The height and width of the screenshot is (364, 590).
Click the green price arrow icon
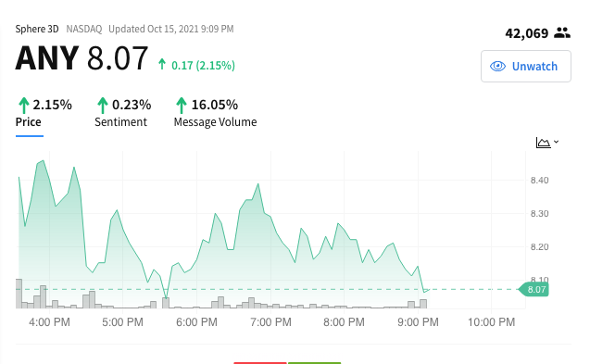(24, 105)
